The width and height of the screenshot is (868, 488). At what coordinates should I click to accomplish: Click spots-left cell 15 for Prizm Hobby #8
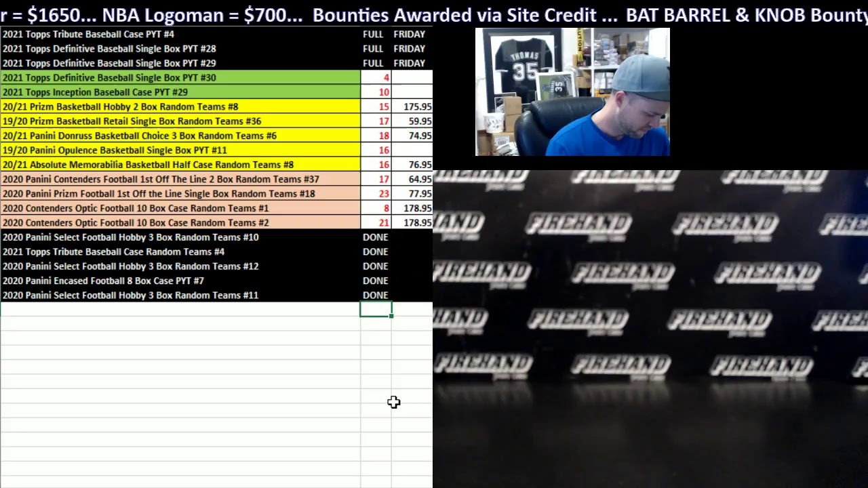[x=376, y=106]
